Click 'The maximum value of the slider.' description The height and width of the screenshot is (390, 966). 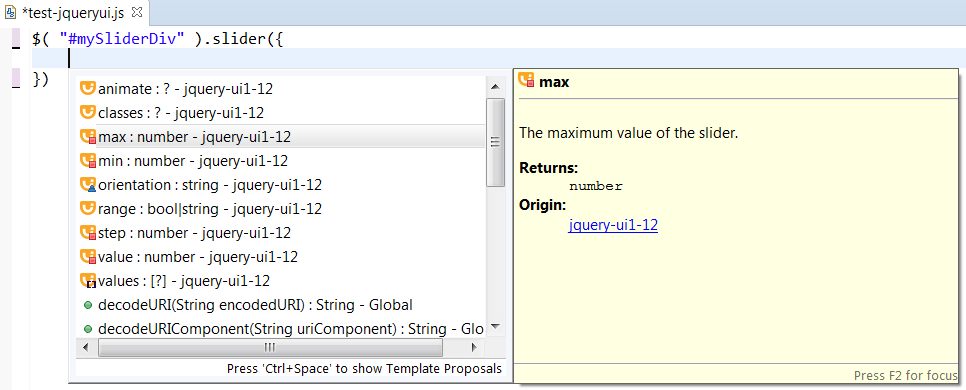click(628, 133)
